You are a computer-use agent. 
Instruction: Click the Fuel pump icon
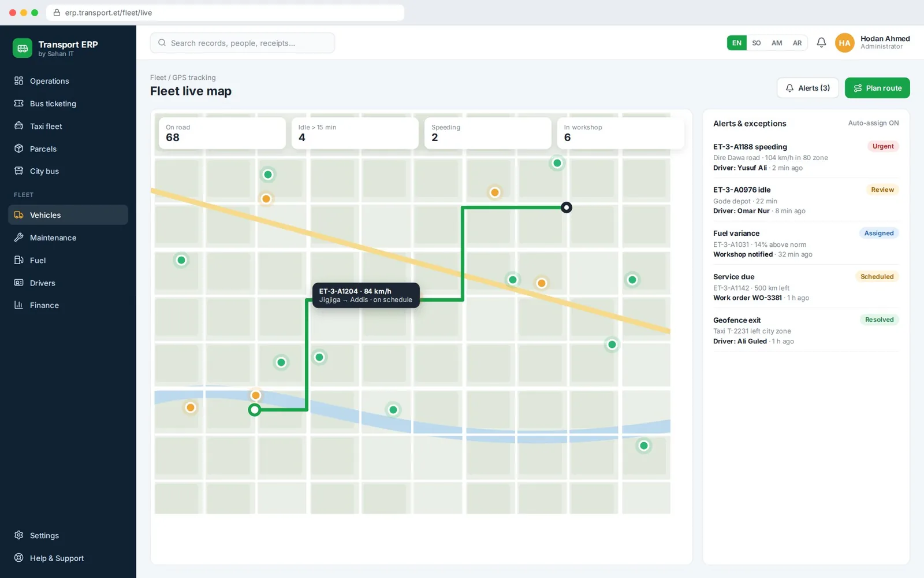click(19, 260)
